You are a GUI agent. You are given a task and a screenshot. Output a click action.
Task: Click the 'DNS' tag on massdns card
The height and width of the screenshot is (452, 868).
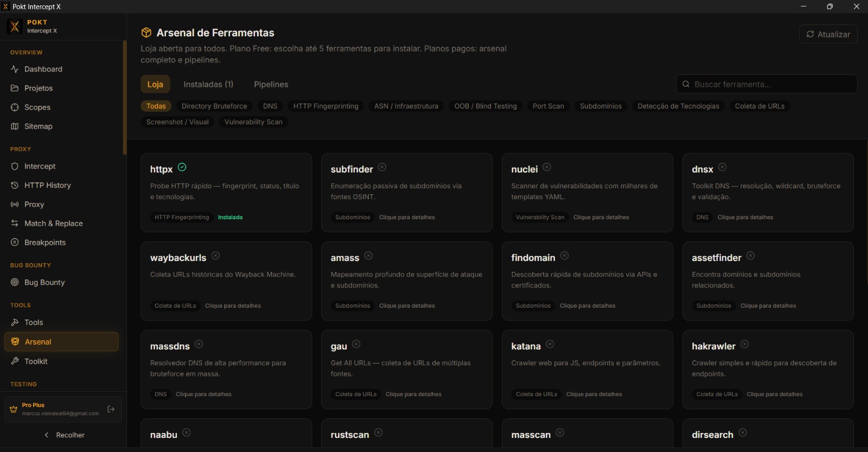(x=161, y=394)
